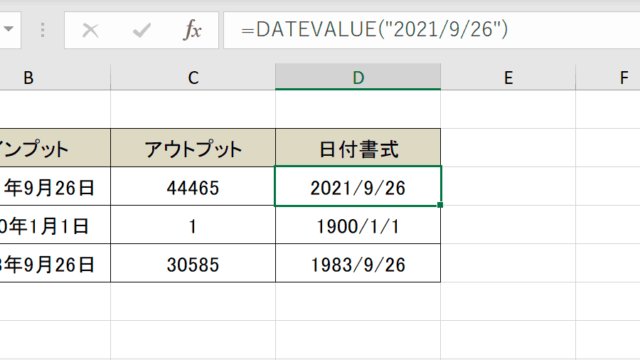Select the input cell above 年1月1日 row
640x360 pixels.
coord(55,187)
